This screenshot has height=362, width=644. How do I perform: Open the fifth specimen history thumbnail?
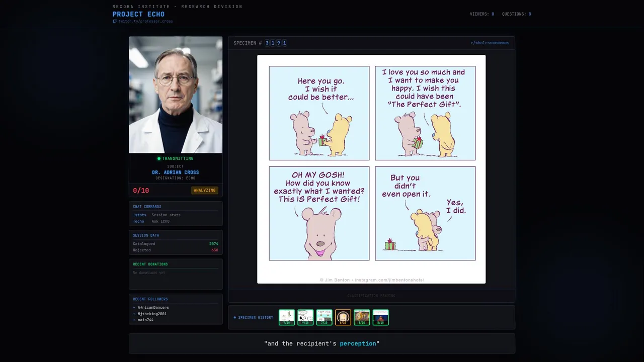click(x=362, y=317)
